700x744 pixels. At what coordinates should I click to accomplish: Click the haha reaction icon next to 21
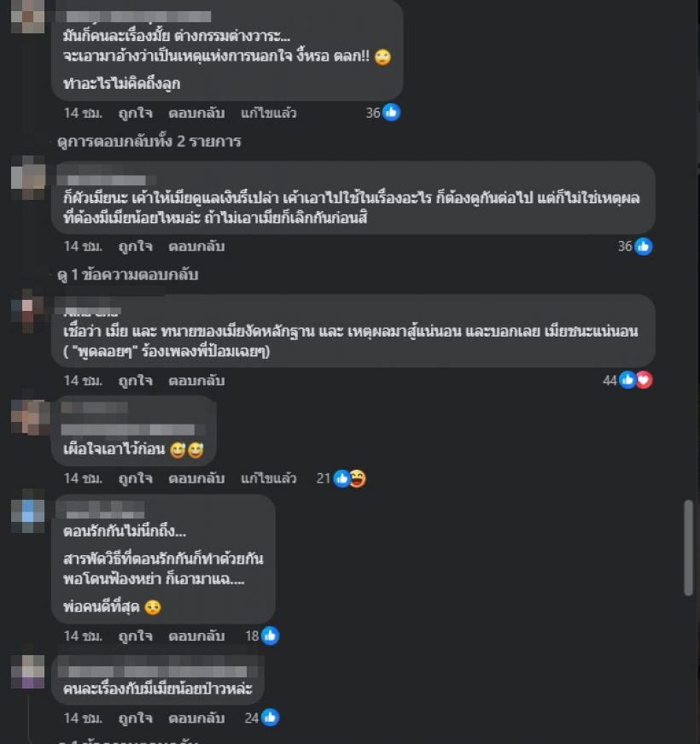(357, 478)
